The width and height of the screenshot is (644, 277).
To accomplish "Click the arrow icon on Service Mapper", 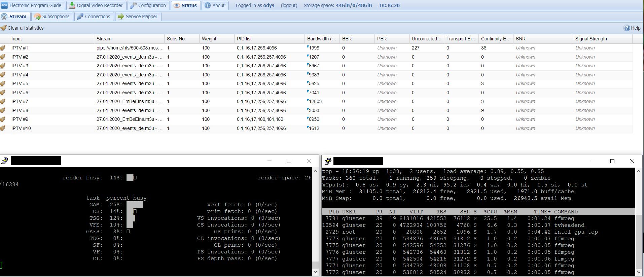I will coord(121,16).
